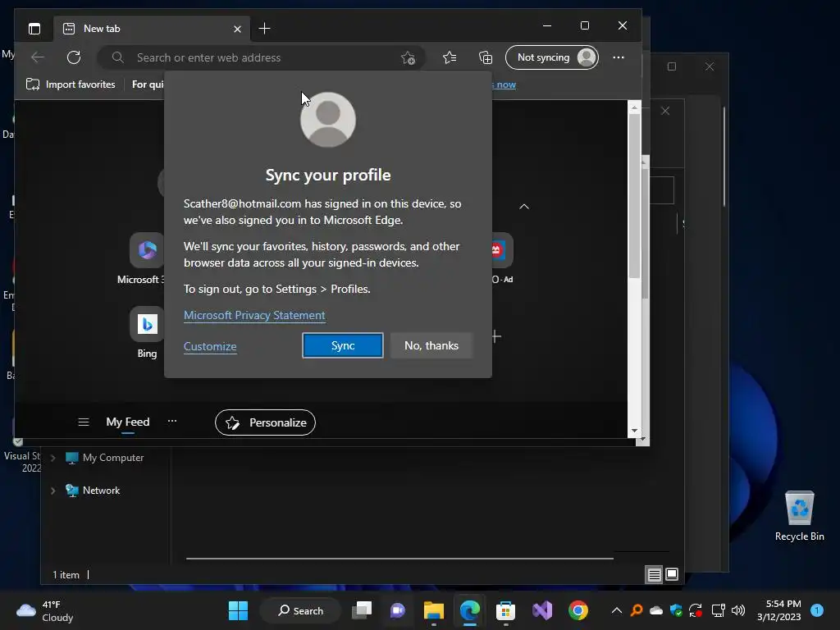The width and height of the screenshot is (840, 630).
Task: Decline with No, thanks button
Action: coord(431,345)
